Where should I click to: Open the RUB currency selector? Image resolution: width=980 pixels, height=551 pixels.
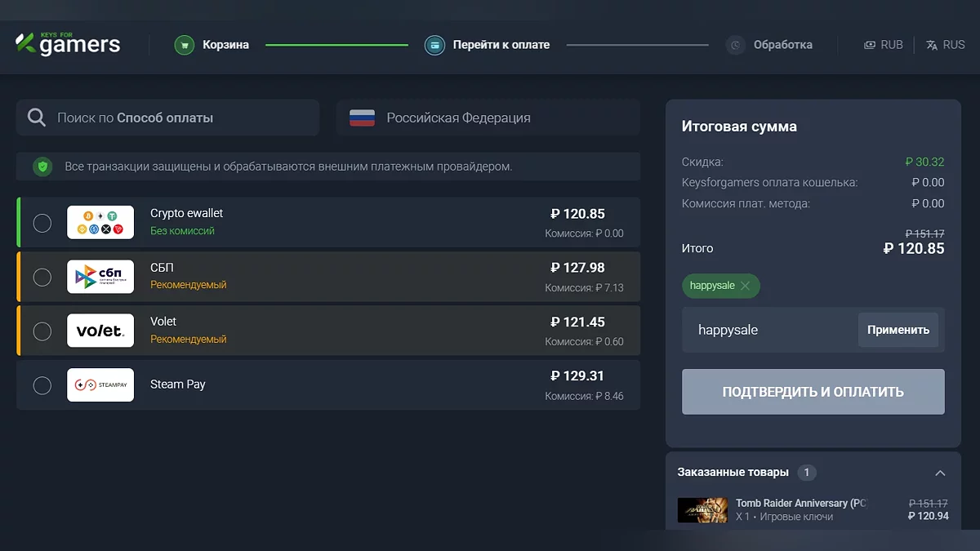(884, 45)
